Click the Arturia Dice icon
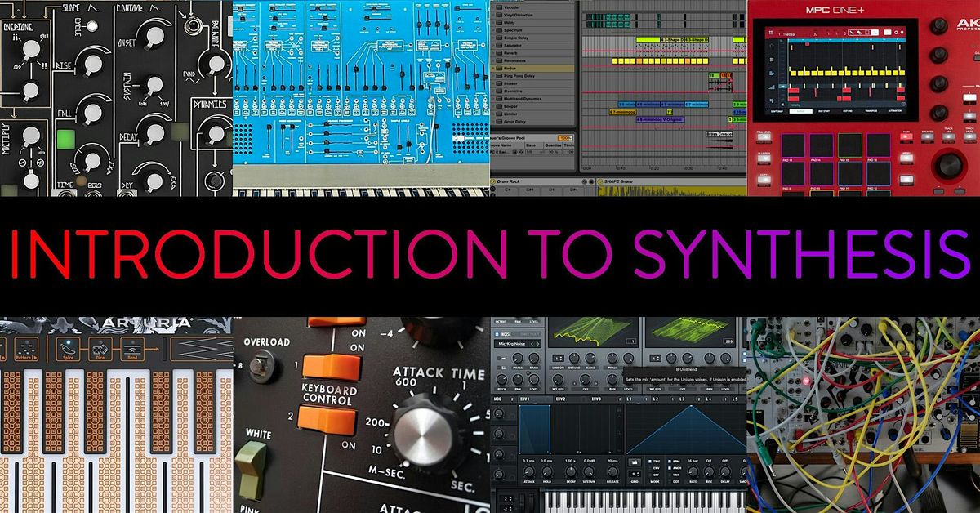Screen dimensions: 980x513 (101, 347)
